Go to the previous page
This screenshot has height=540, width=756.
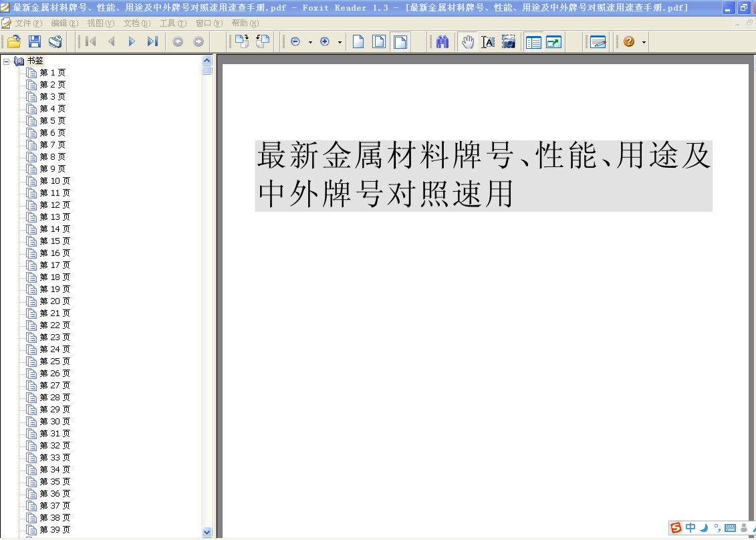pyautogui.click(x=112, y=42)
